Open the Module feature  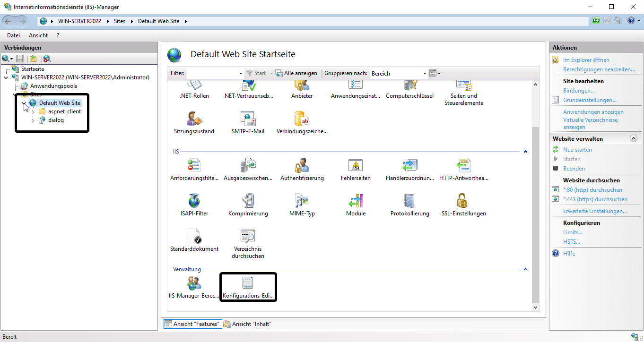356,205
